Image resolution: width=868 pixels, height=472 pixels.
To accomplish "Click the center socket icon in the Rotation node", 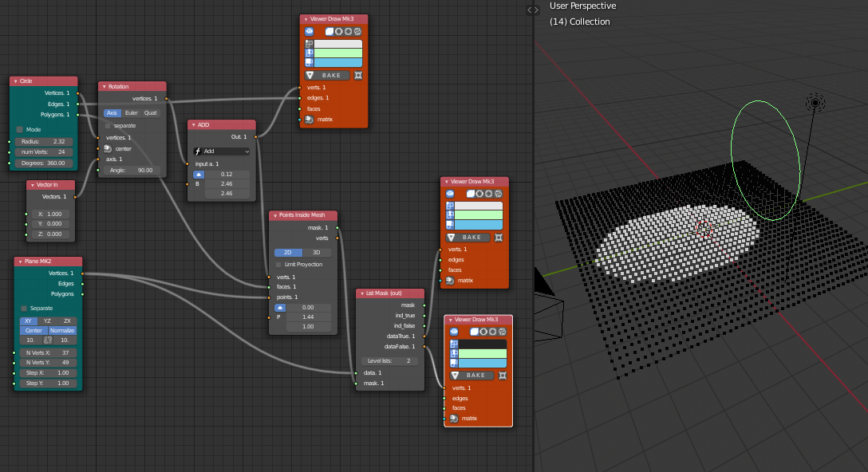I will tap(107, 148).
